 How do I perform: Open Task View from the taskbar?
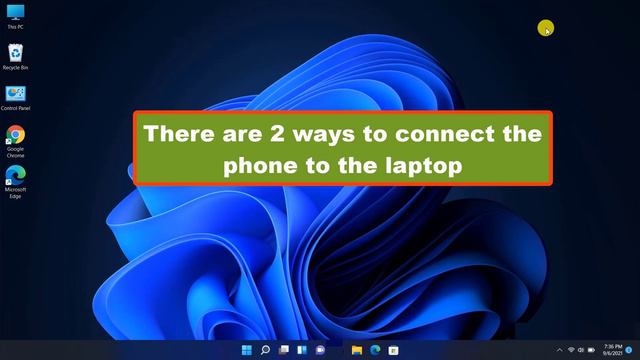coord(284,350)
